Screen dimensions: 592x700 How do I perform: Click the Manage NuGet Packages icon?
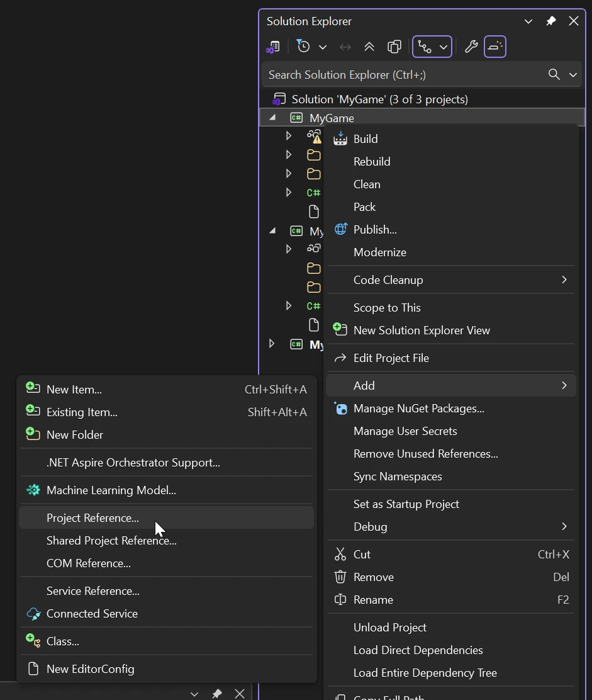coord(341,408)
